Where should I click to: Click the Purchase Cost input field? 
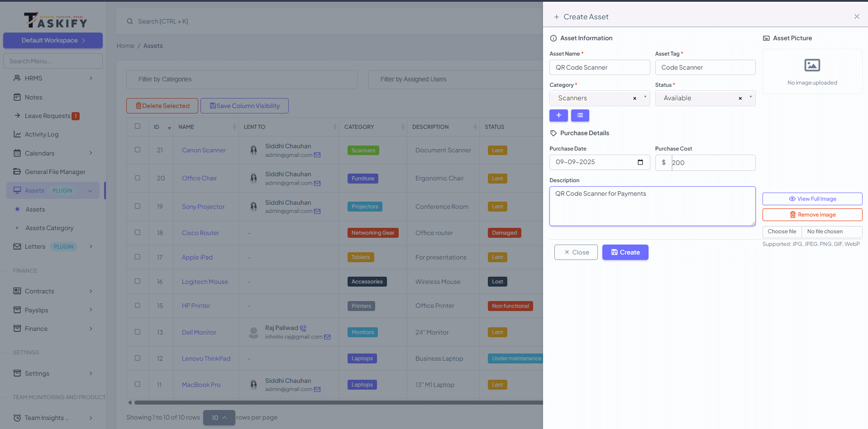713,163
